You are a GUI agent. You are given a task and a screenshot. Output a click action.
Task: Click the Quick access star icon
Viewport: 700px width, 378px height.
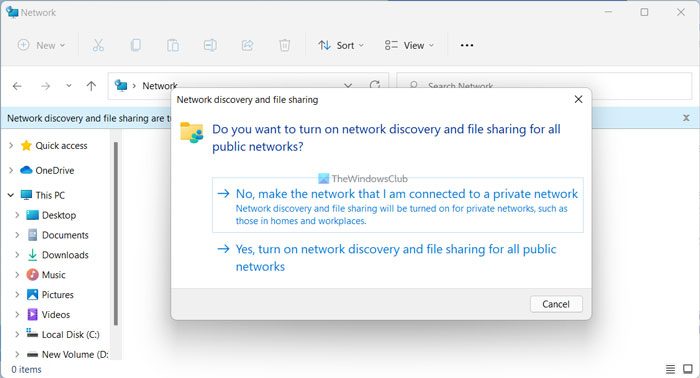click(26, 145)
